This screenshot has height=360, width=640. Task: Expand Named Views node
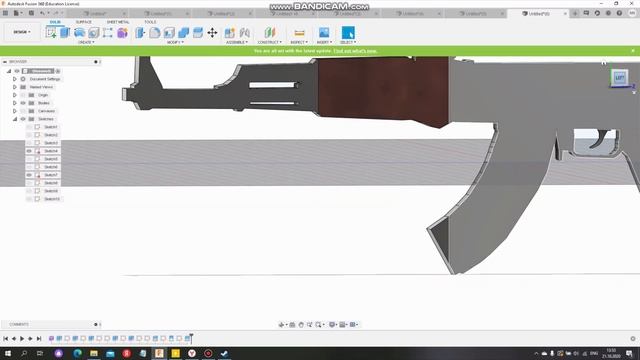(15, 87)
